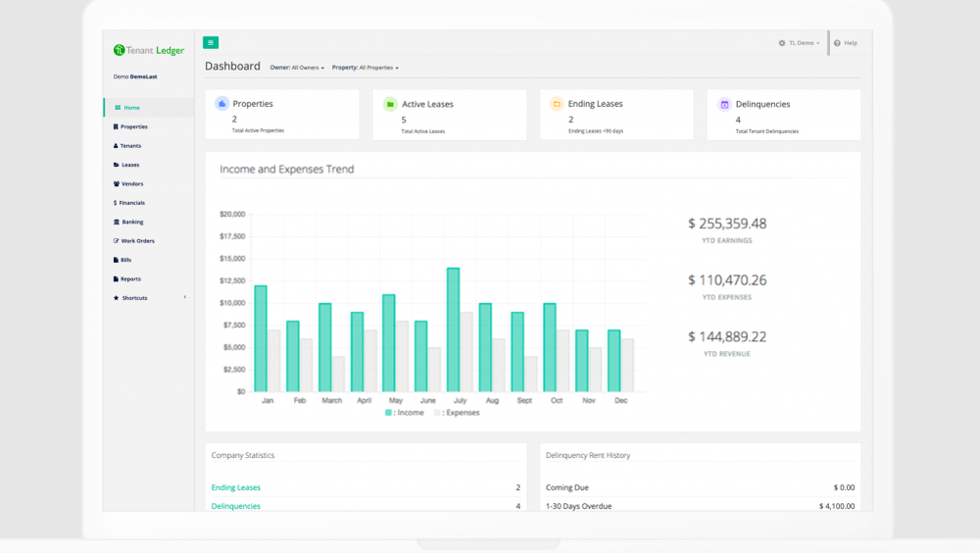Select Financials in the sidebar menu
The image size is (980, 553).
[131, 203]
